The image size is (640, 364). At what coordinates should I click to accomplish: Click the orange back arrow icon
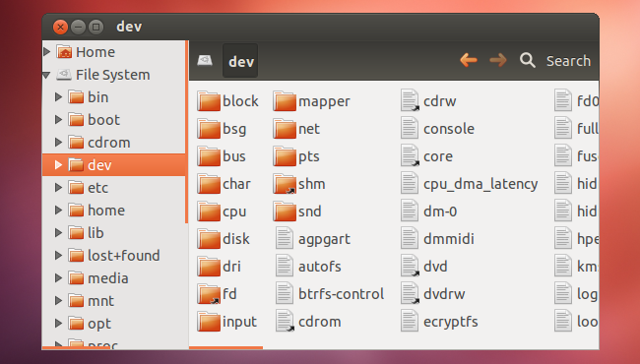[x=469, y=60]
